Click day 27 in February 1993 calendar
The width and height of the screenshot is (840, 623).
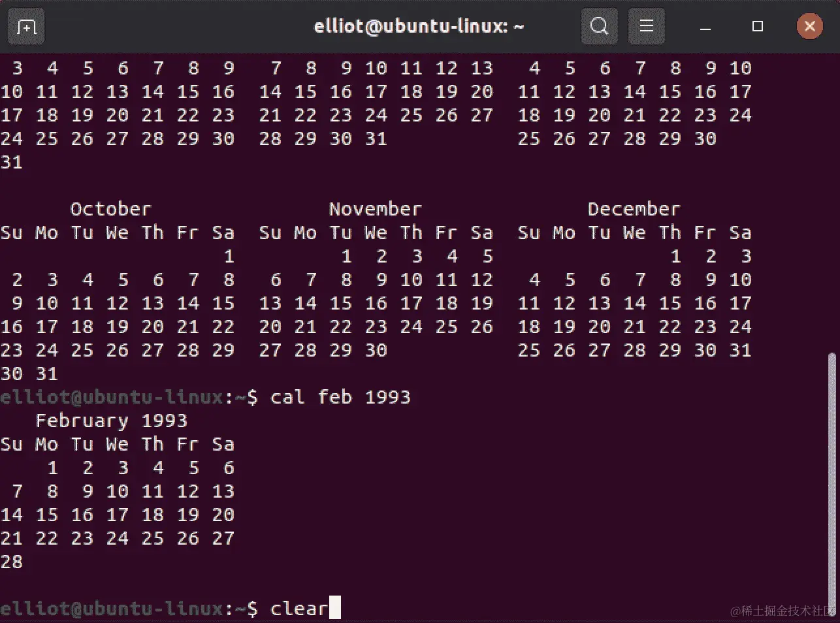[223, 538]
